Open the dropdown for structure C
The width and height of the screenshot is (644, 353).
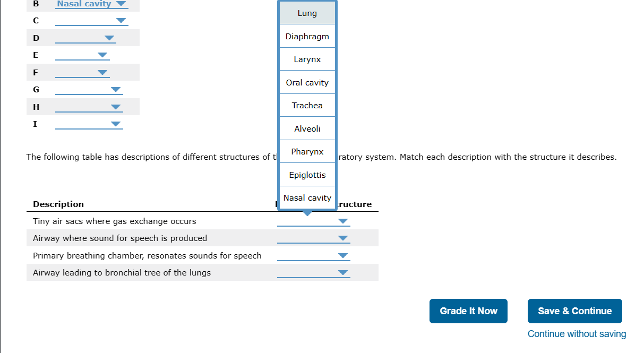(121, 21)
